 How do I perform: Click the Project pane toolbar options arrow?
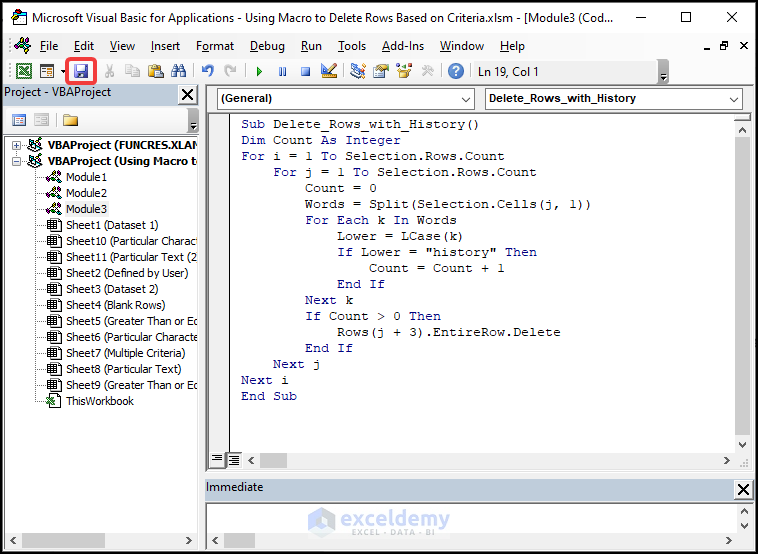[x=193, y=120]
